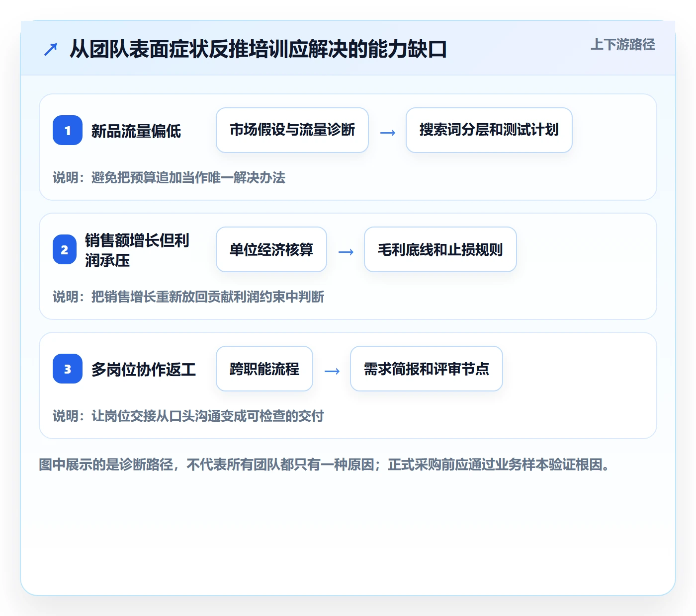Screen dimensions: 696x616
Task: Click the 单位经济核算 box
Action: tap(271, 249)
